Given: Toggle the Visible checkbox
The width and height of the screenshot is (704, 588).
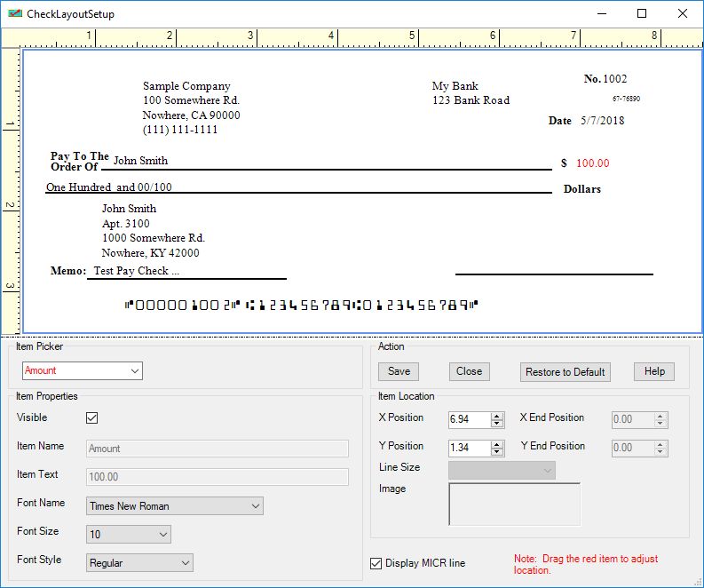Looking at the screenshot, I should click(91, 417).
